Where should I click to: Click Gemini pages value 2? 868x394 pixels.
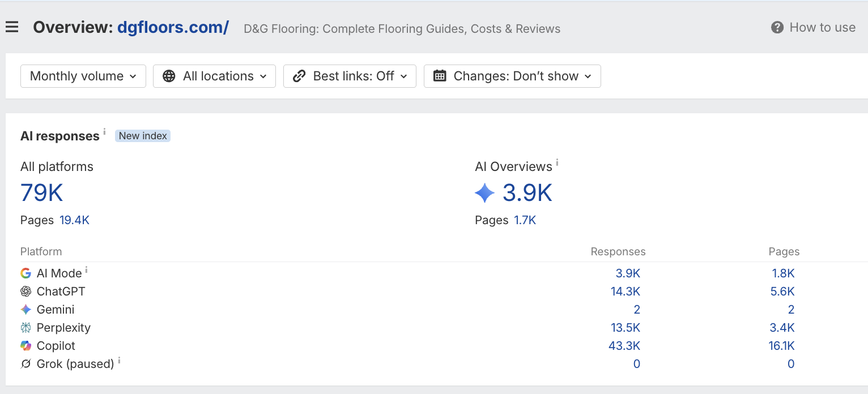(x=791, y=310)
